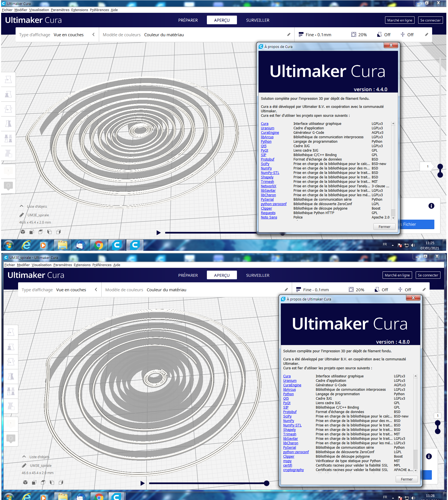Image resolution: width=448 pixels, height=500 pixels.
Task: Play layer simulation in Cura 4.4.0 window
Action: pos(158,232)
